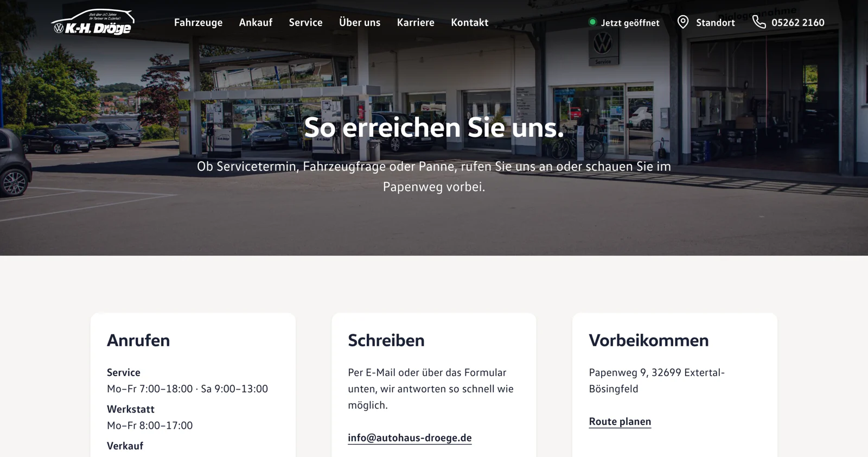Click the Service hours Mo–Fr 7:00–18:00 line
The height and width of the screenshot is (457, 868).
tap(187, 389)
